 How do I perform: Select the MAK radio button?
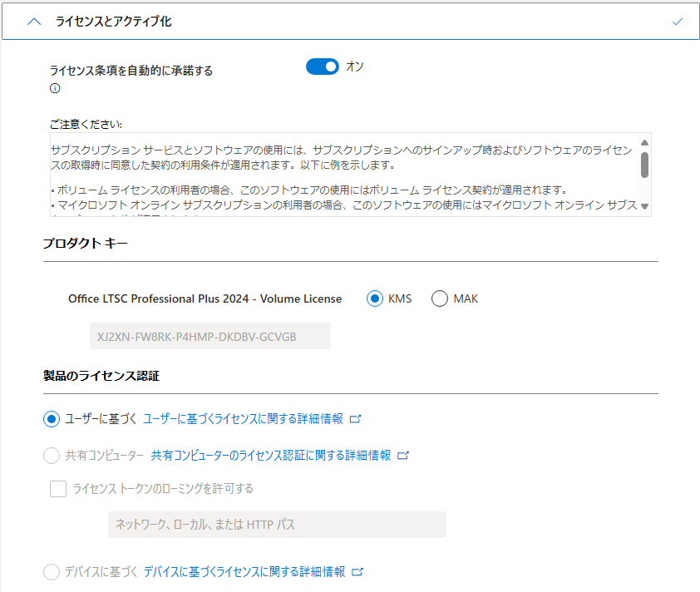click(439, 298)
